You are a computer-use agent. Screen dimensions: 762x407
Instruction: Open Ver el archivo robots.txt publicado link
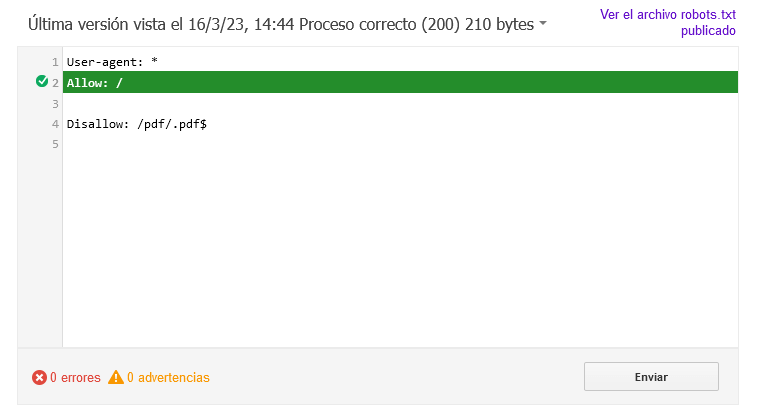click(x=668, y=22)
